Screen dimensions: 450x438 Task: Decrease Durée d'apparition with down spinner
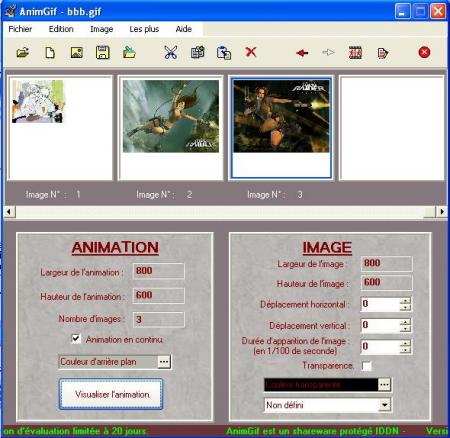tap(405, 350)
